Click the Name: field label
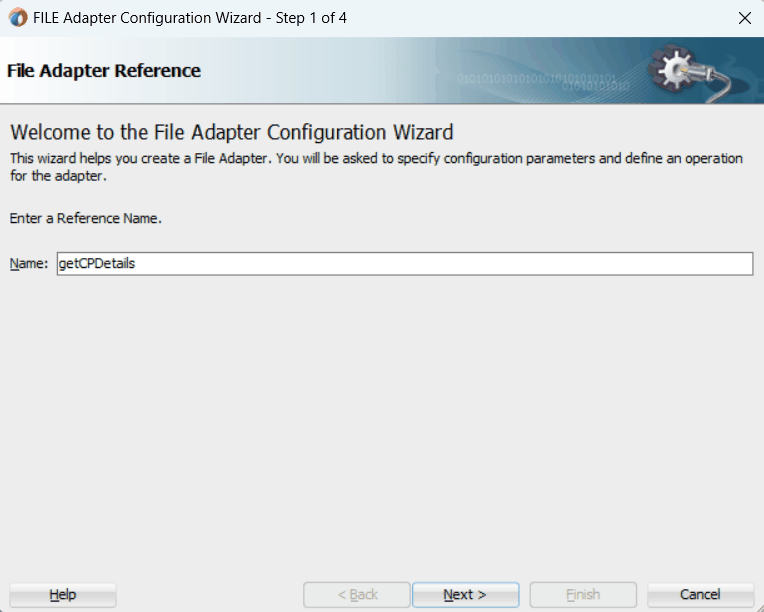Image resolution: width=764 pixels, height=612 pixels. (x=29, y=264)
